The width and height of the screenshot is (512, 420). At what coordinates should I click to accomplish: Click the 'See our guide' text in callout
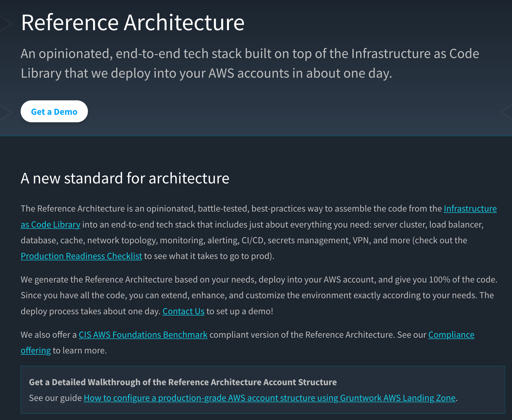click(x=55, y=398)
